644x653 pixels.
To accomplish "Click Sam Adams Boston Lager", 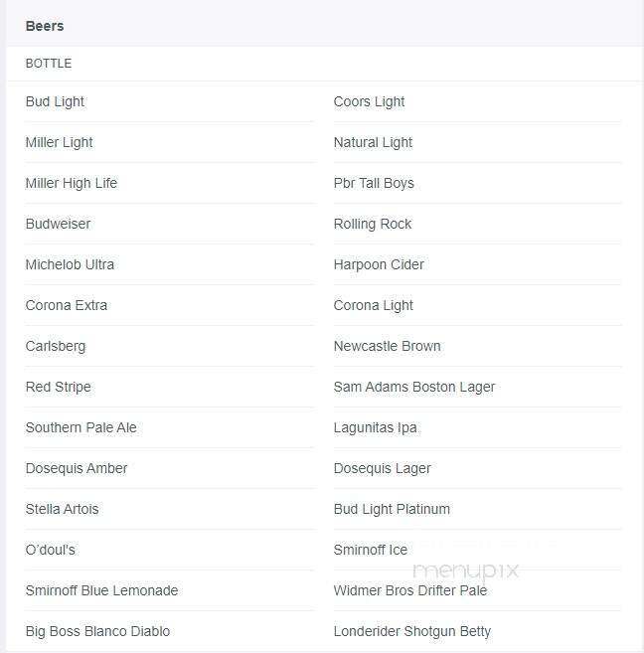I will pyautogui.click(x=413, y=387).
